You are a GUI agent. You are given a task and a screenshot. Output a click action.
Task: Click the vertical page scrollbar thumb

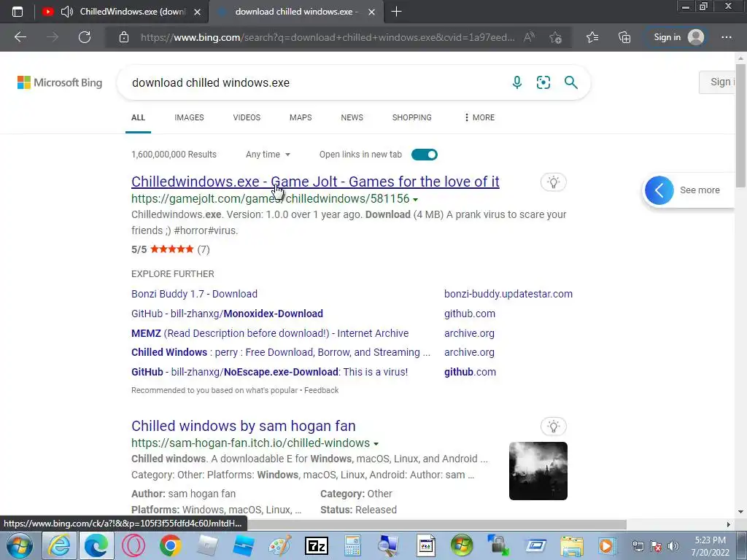tap(740, 125)
